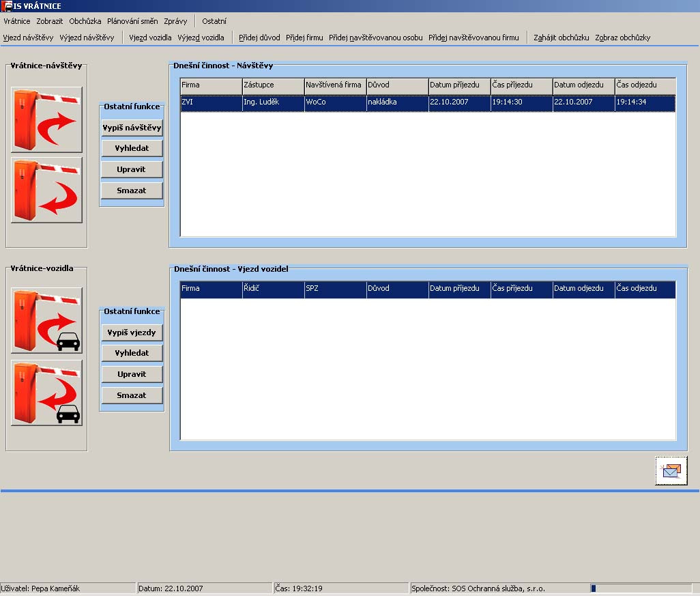
Task: Click Upravit in the vehicles section
Action: (132, 374)
